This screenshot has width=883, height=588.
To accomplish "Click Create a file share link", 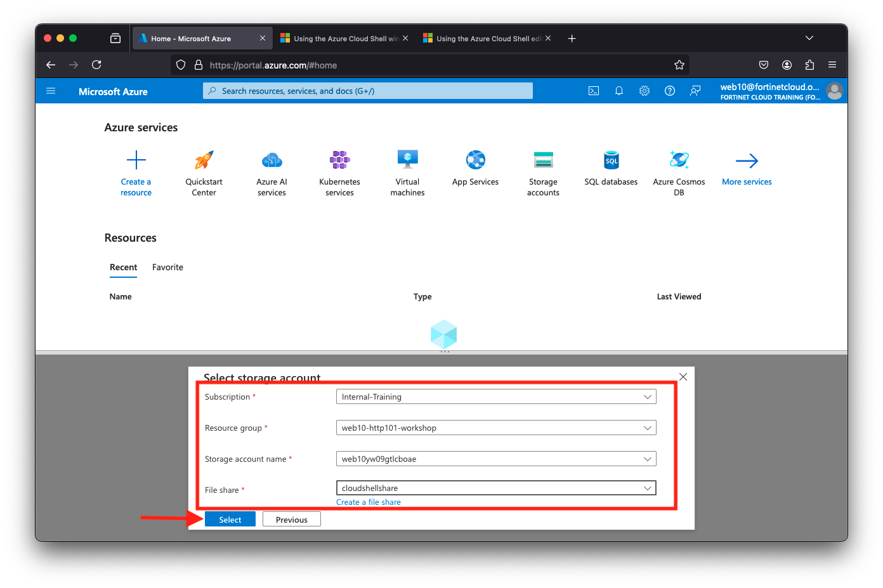I will click(369, 502).
